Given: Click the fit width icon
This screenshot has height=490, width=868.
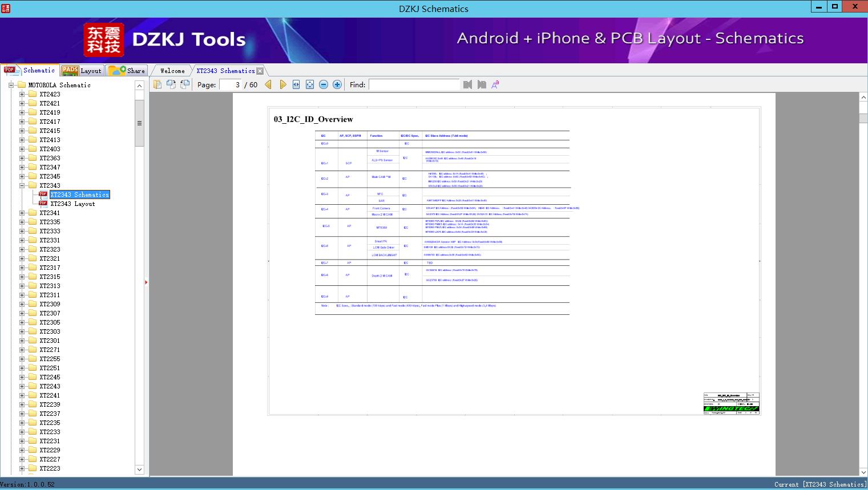Looking at the screenshot, I should [x=296, y=84].
